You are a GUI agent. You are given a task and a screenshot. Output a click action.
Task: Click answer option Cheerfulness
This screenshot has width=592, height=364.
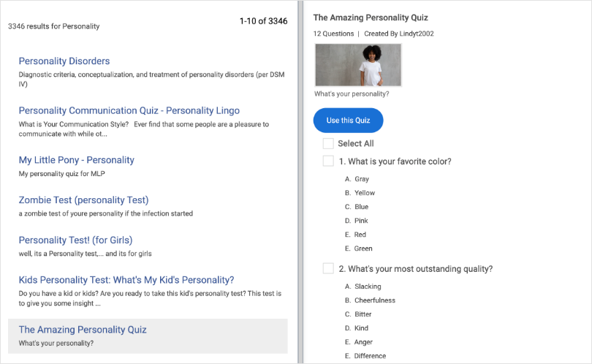click(x=374, y=300)
